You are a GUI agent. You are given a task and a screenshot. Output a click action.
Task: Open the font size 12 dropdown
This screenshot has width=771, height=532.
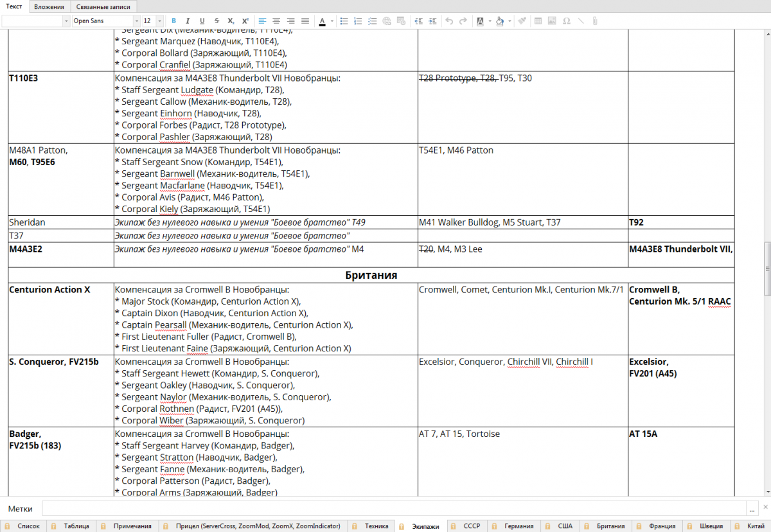(153, 21)
